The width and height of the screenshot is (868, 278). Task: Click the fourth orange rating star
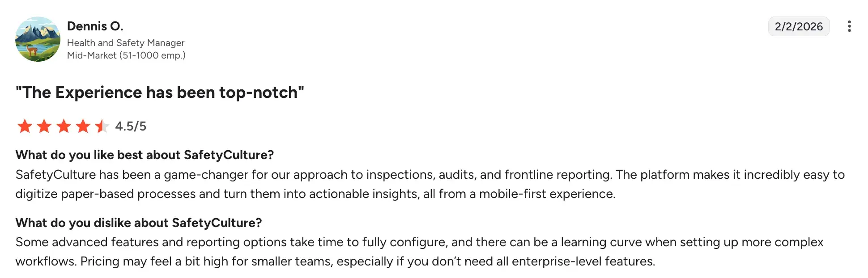(x=83, y=126)
